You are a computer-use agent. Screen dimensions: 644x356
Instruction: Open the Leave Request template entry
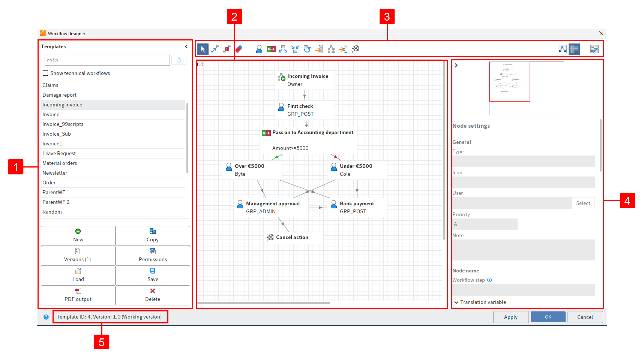59,153
